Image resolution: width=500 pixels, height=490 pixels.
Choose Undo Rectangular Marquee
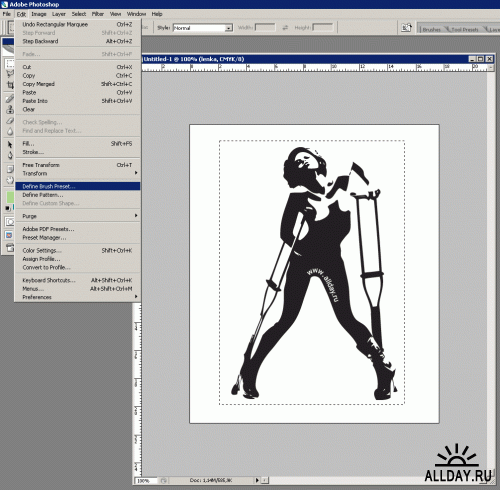[x=77, y=24]
